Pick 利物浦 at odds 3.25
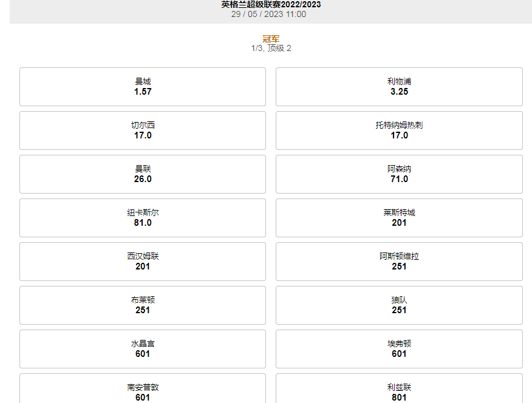This screenshot has height=403, width=532. pos(399,87)
